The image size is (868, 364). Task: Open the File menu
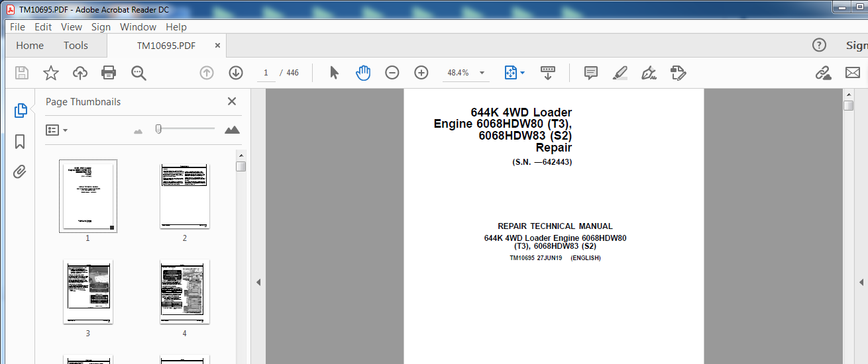[x=17, y=27]
